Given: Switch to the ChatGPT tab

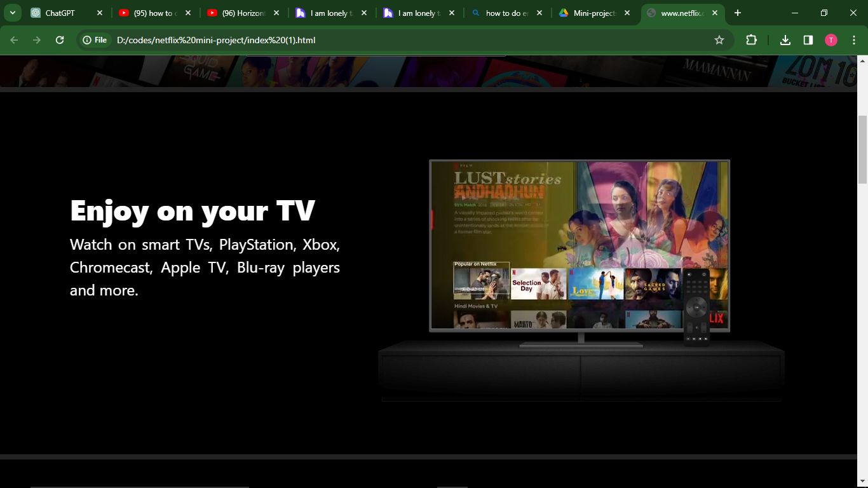Looking at the screenshot, I should (x=60, y=13).
